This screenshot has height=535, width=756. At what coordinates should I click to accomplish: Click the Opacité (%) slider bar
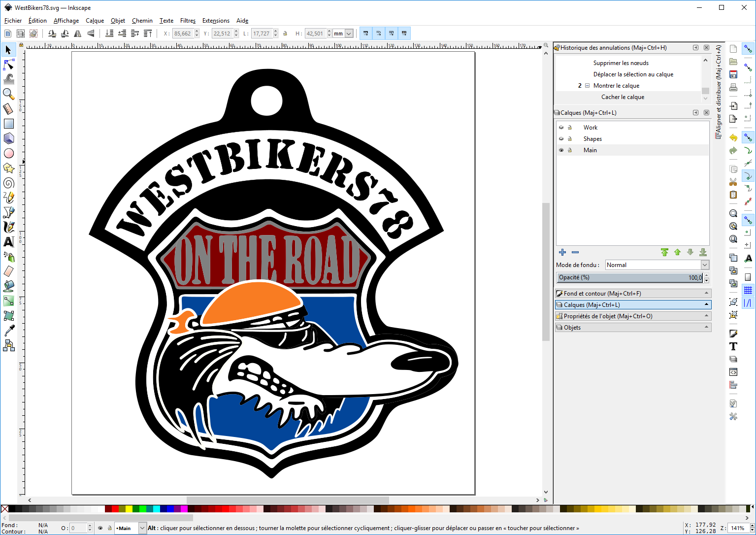coord(630,278)
